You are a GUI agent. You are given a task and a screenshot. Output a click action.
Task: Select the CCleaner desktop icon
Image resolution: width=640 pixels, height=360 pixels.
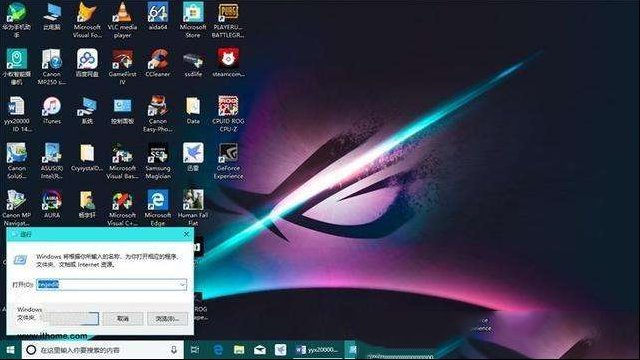(158, 64)
